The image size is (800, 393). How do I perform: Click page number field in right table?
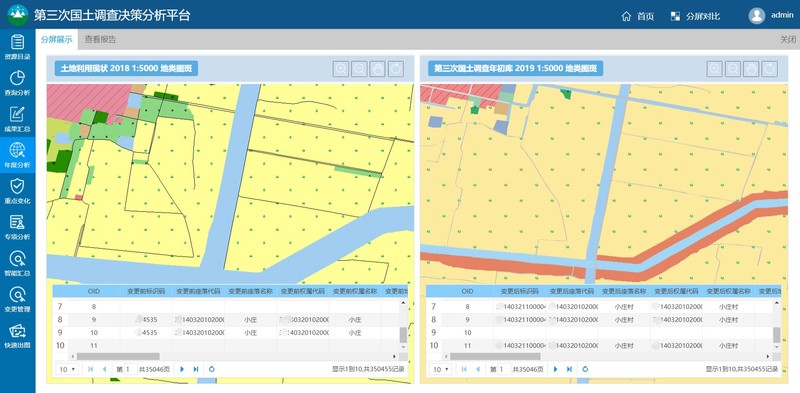[504, 369]
